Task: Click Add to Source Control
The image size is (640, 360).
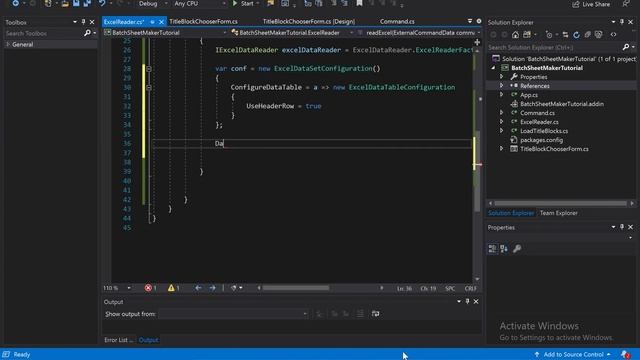Action: click(572, 354)
